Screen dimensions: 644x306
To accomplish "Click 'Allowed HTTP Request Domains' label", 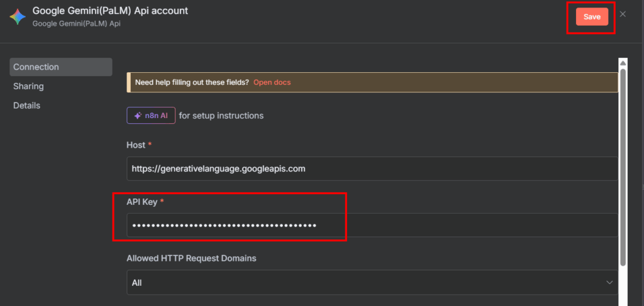I will [191, 258].
